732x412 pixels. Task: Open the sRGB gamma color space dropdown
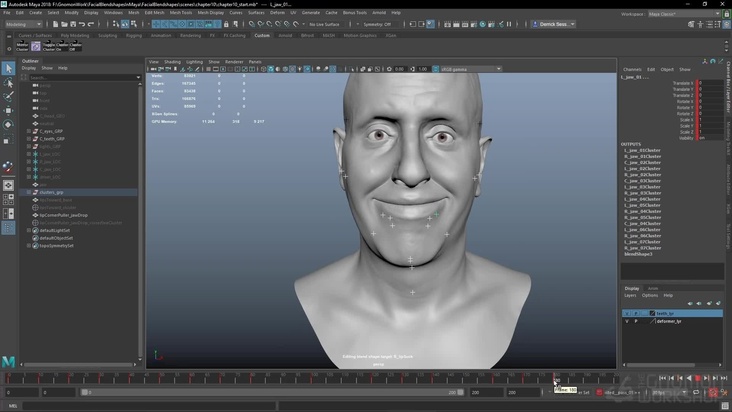471,69
